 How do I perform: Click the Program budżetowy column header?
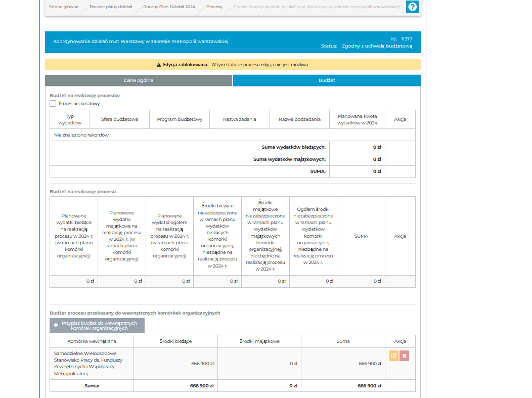point(180,119)
